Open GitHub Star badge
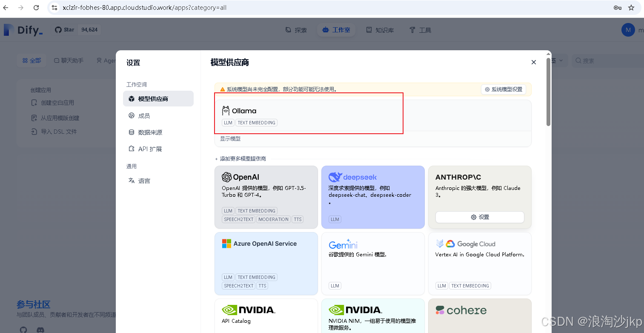Image resolution: width=644 pixels, height=333 pixels. coord(76,30)
